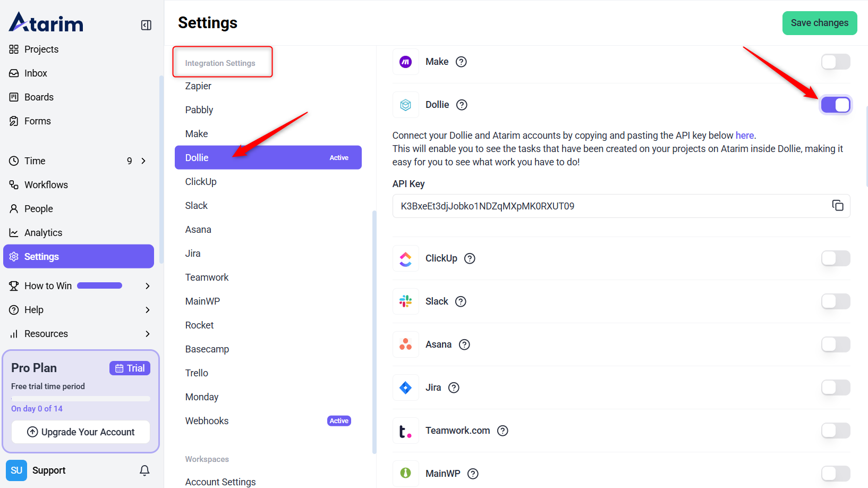868x488 pixels.
Task: Copy the Dollie API key
Action: pos(838,206)
